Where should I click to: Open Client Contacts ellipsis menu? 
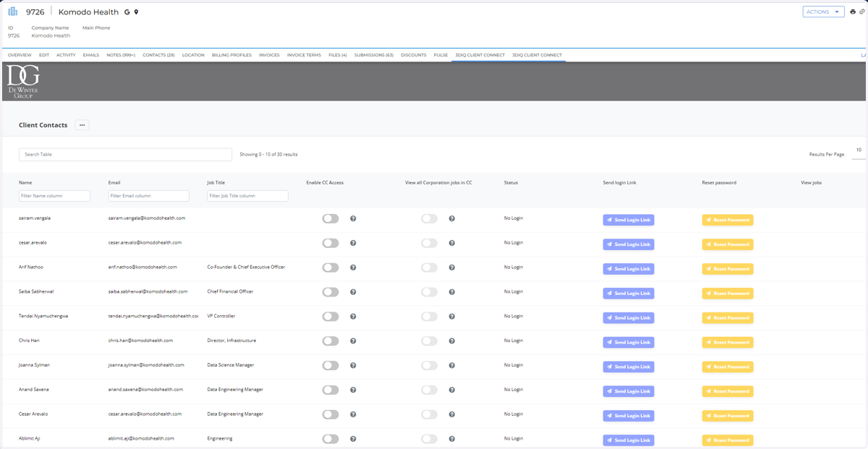coord(82,125)
